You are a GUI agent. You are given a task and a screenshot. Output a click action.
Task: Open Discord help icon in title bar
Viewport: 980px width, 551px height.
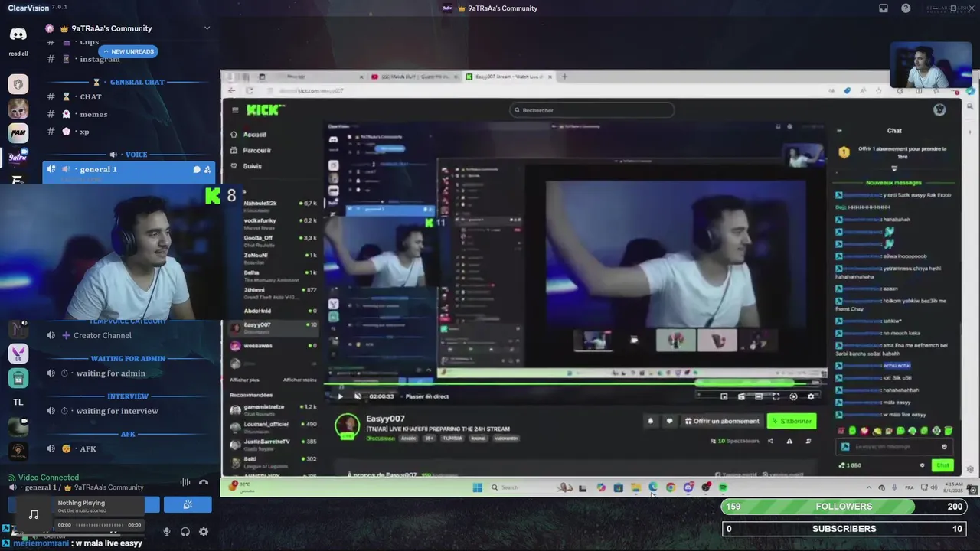(x=906, y=8)
